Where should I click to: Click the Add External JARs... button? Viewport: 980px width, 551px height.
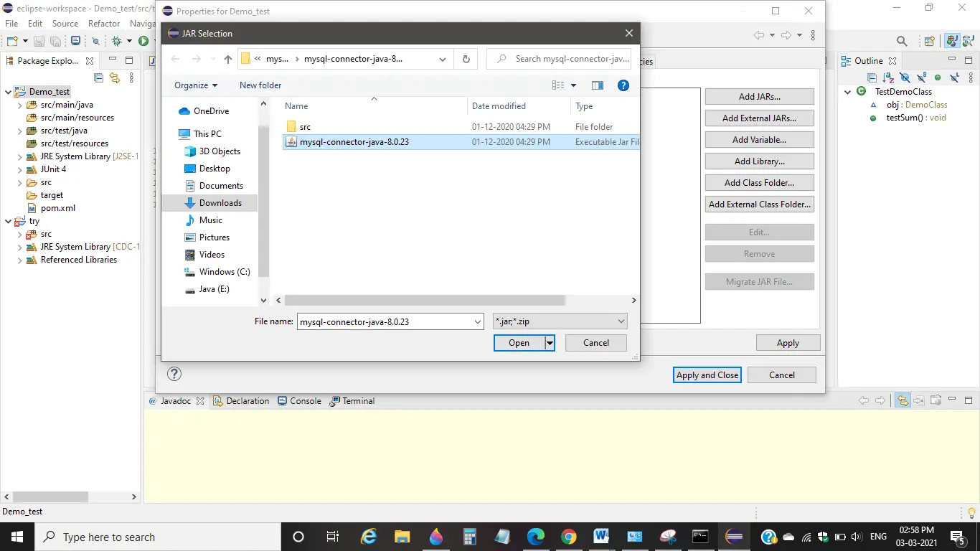759,118
